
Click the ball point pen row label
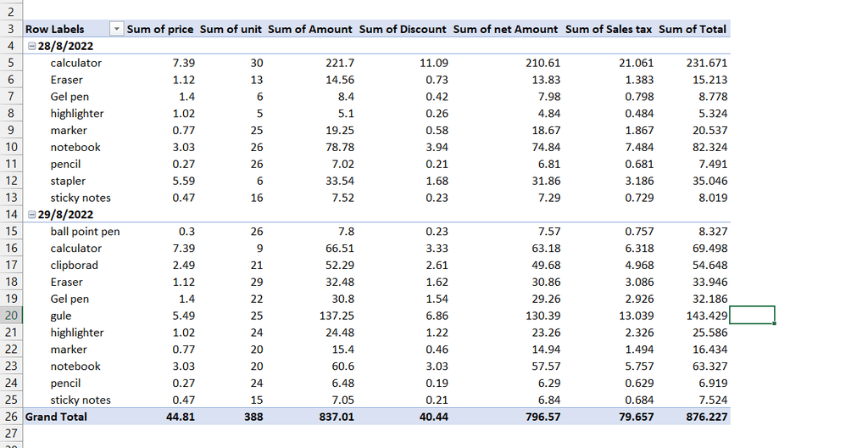85,231
